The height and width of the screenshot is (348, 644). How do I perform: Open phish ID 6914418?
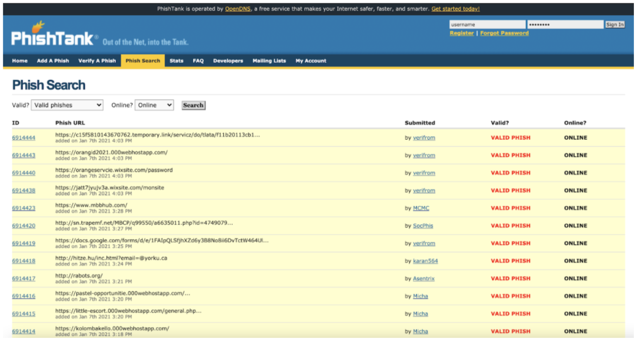pyautogui.click(x=24, y=261)
